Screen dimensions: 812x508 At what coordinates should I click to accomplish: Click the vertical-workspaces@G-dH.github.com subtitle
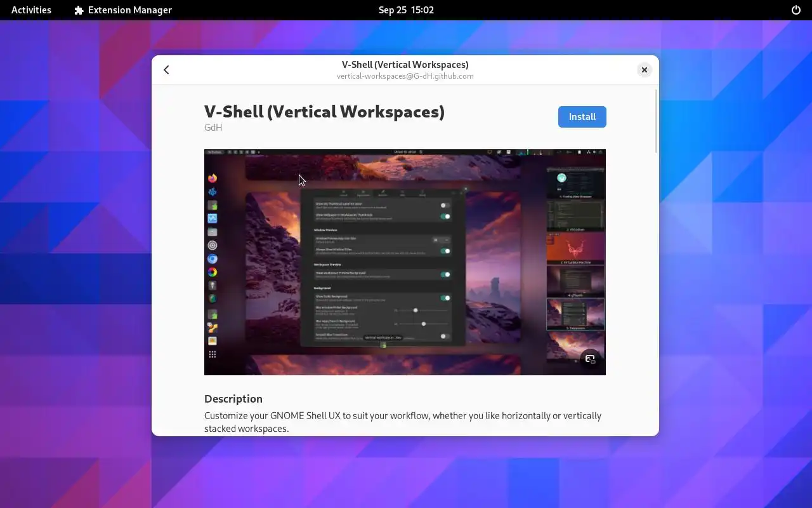405,76
